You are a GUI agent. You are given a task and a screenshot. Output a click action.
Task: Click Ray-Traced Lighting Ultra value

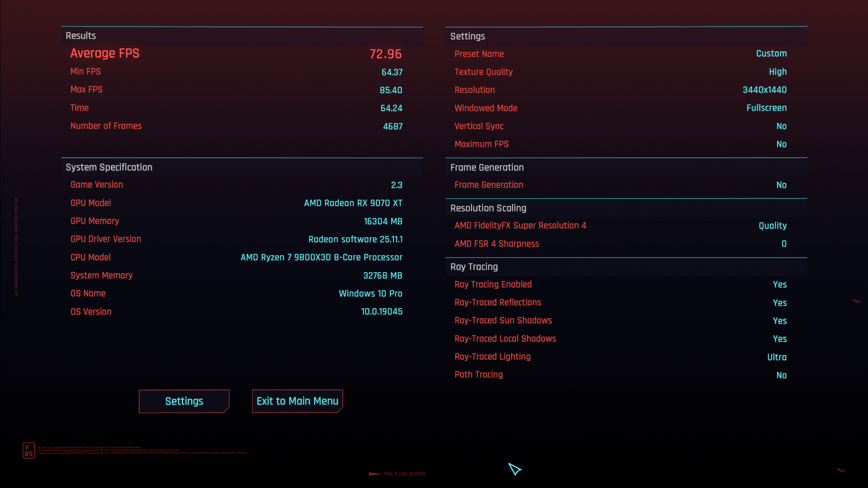point(776,357)
